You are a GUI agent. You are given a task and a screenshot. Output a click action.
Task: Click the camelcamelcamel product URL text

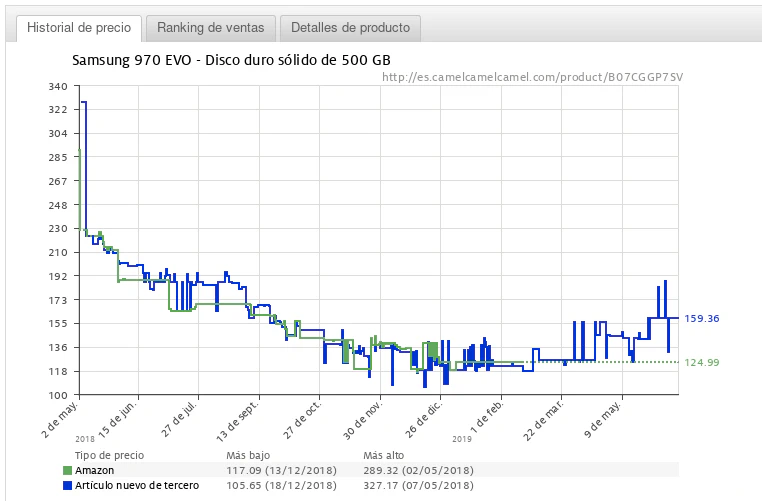click(533, 76)
